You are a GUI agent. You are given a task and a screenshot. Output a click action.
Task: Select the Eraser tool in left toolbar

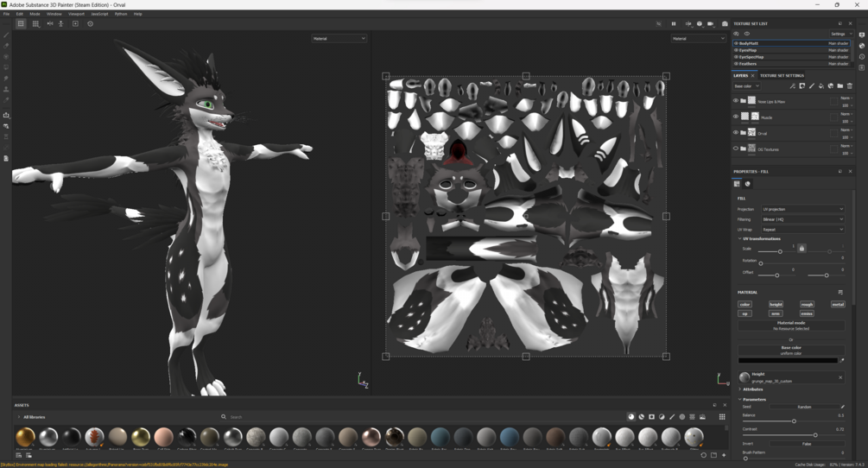[6, 46]
